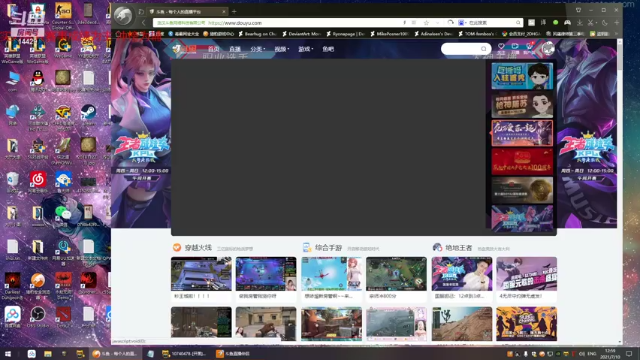Open NetEase Cloud Music desktop icon
The height and width of the screenshot is (360, 640).
(x=38, y=180)
